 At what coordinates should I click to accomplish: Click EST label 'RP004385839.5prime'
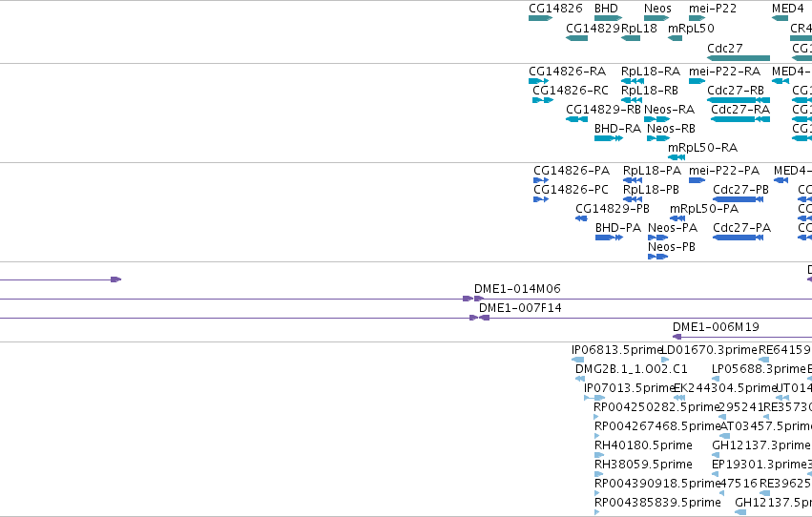click(x=657, y=503)
